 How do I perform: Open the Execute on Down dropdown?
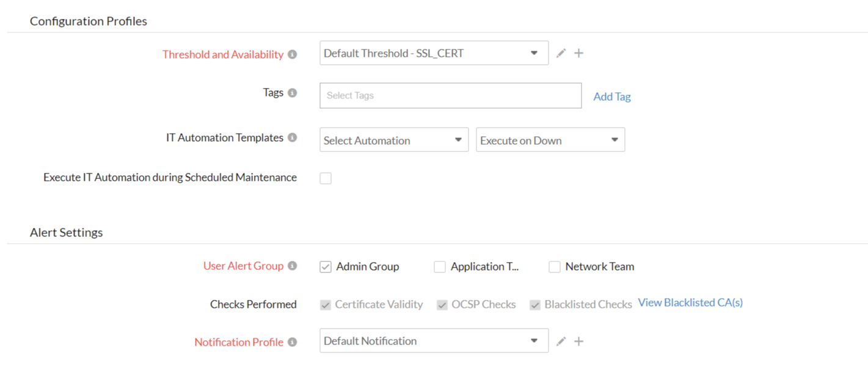[550, 140]
